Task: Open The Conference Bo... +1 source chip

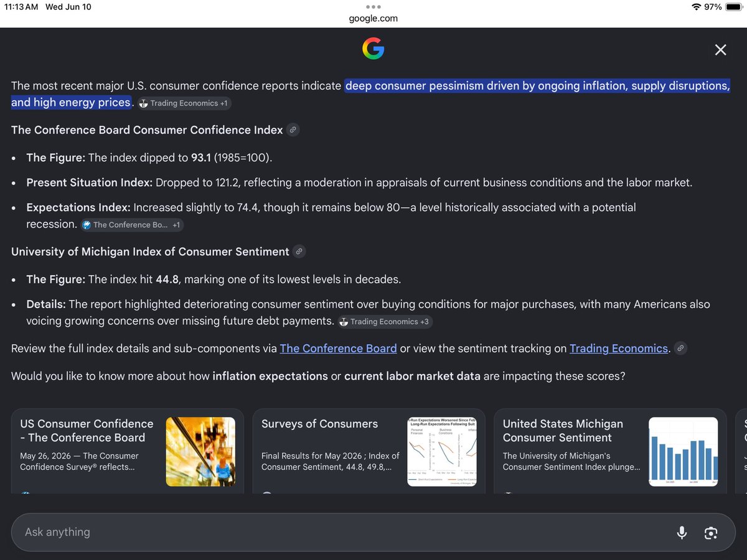Action: coord(131,225)
